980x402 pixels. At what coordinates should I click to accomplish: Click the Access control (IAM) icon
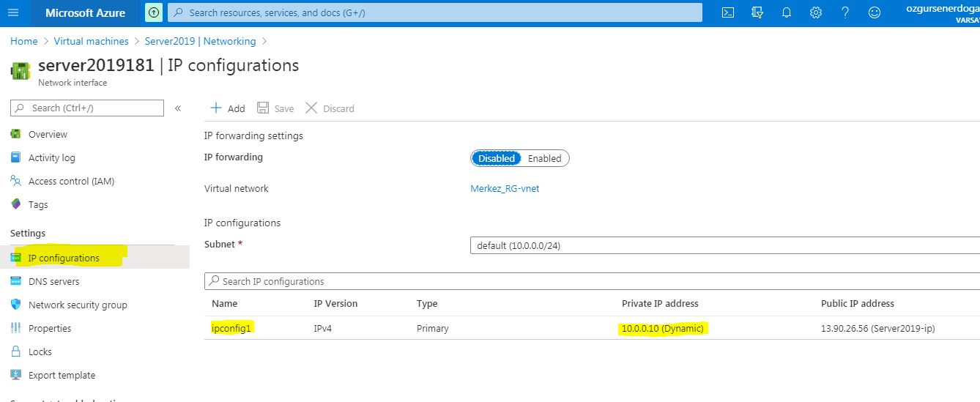[16, 181]
